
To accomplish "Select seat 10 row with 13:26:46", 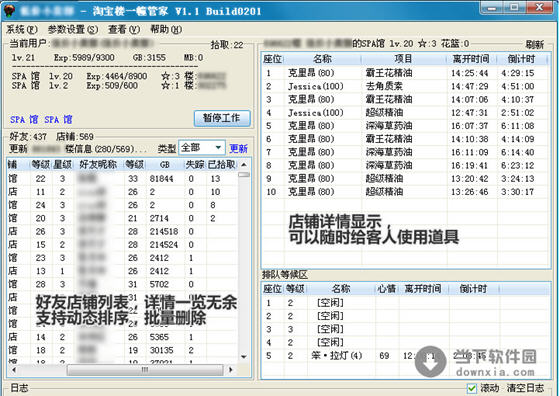I will point(406,192).
